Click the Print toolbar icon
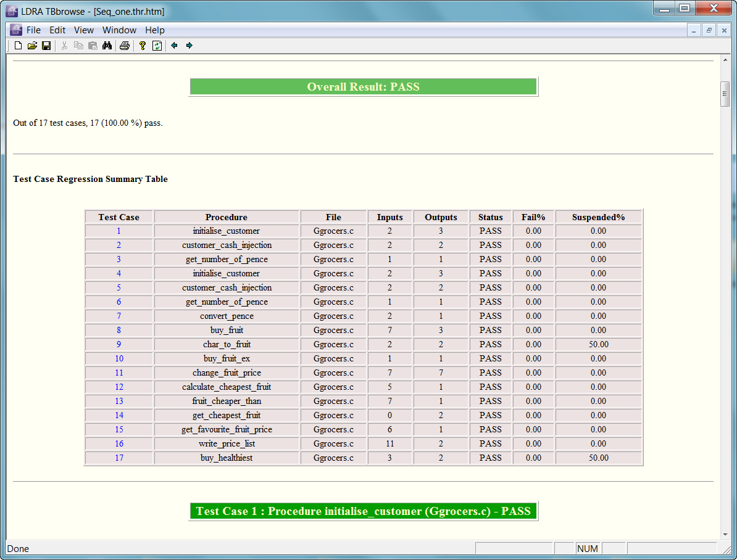The height and width of the screenshot is (560, 737). point(125,46)
